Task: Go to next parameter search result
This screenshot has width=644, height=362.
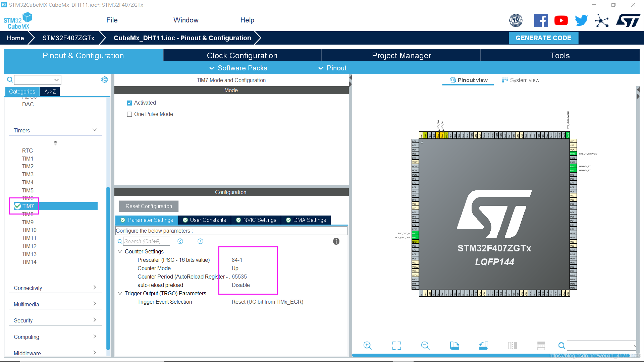Action: coord(200,241)
